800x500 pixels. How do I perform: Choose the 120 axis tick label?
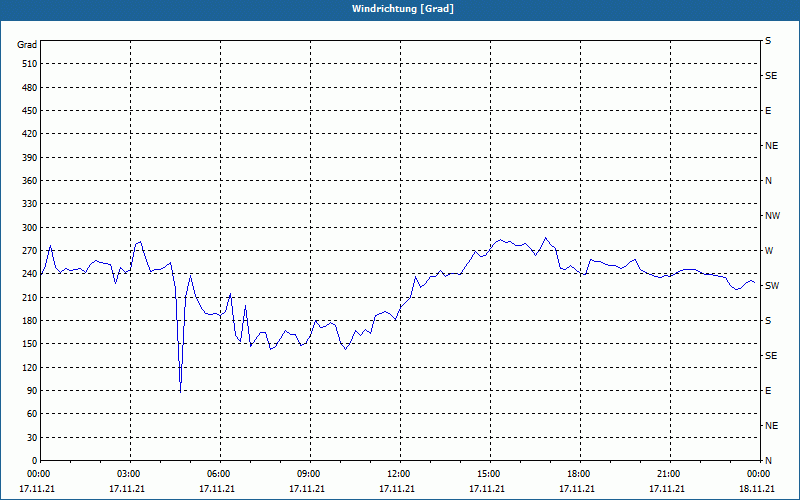30,367
